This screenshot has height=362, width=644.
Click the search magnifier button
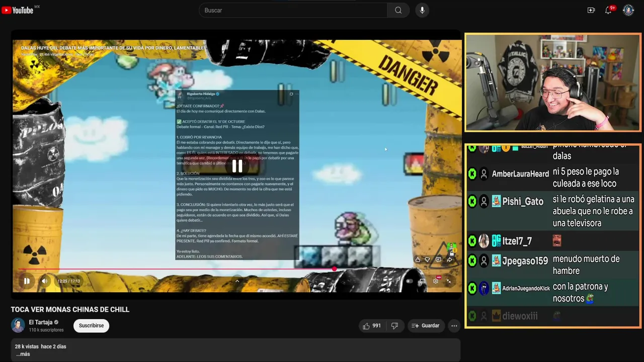[x=398, y=10]
